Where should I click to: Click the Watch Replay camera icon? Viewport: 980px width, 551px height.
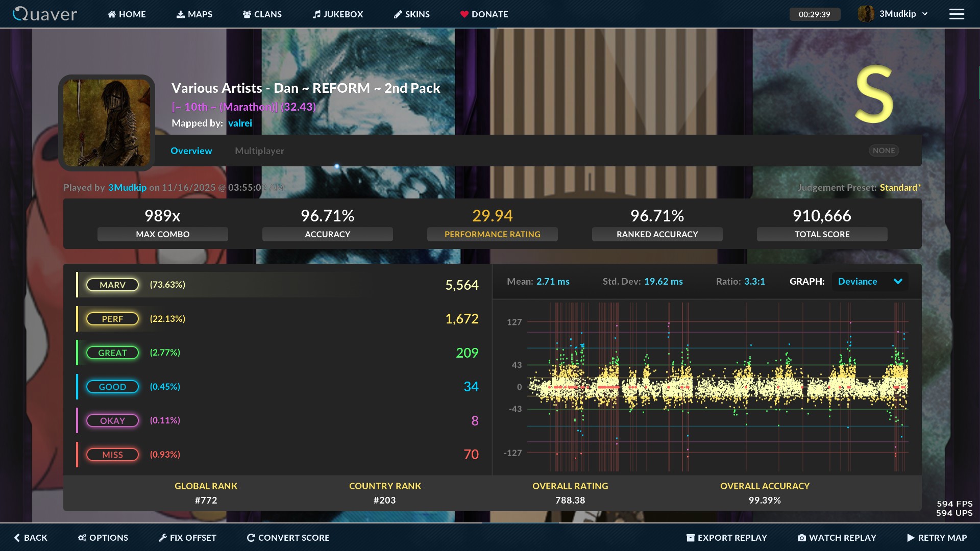[802, 538]
